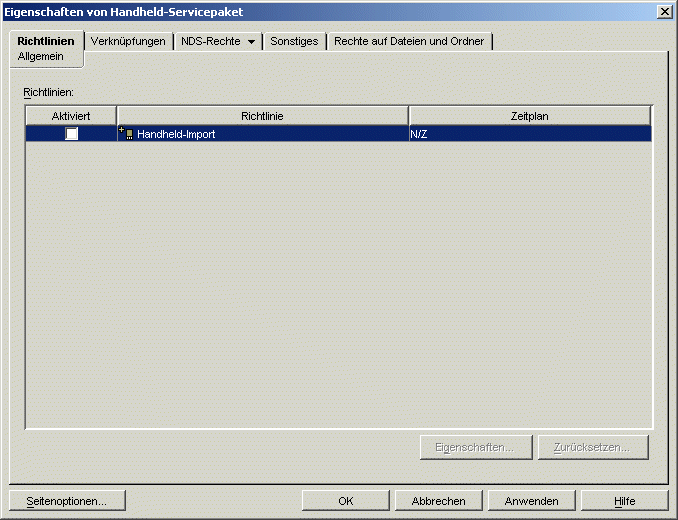Select the Handheld-Import row text
Image resolution: width=678 pixels, height=520 pixels.
coord(176,134)
